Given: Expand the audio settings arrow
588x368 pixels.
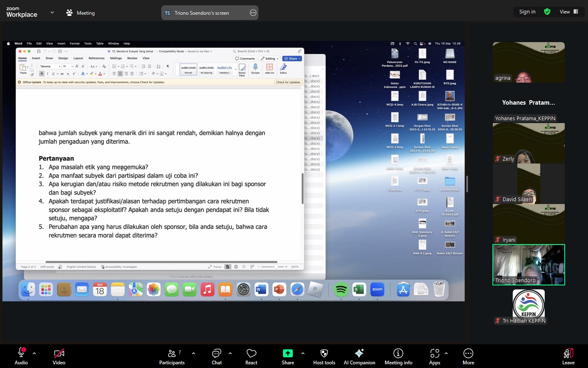Looking at the screenshot, I should pyautogui.click(x=34, y=353).
